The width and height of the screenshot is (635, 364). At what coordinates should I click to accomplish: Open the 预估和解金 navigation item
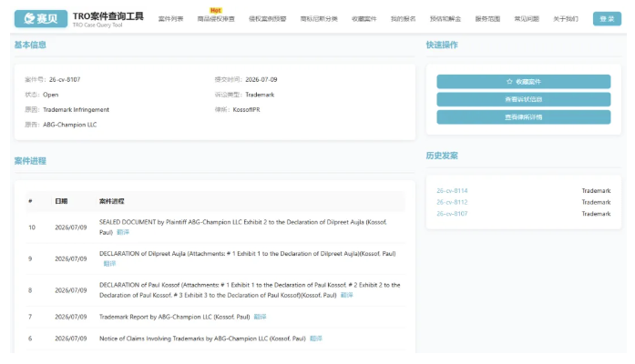click(x=446, y=19)
